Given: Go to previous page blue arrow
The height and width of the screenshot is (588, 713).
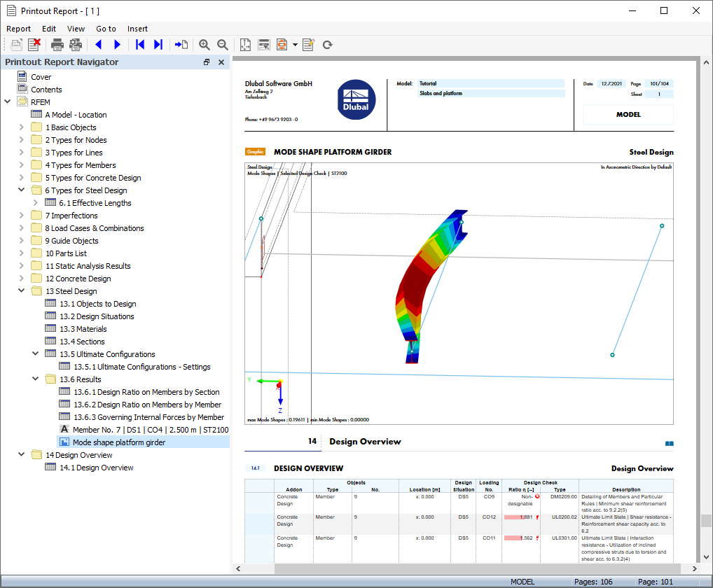Looking at the screenshot, I should [99, 45].
